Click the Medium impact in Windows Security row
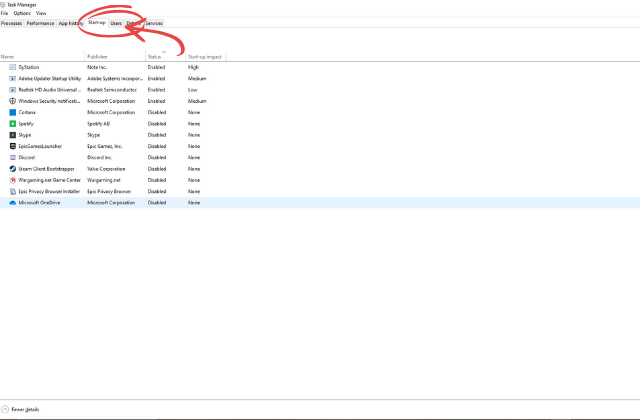Viewport: 640px width, 420px height. tap(197, 101)
